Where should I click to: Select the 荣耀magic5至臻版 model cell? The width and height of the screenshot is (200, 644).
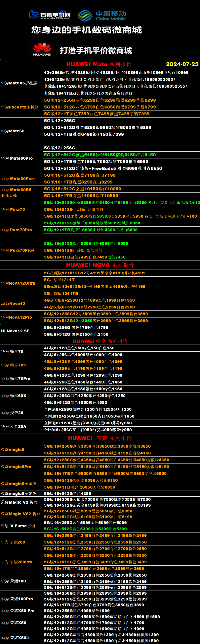[22, 494]
